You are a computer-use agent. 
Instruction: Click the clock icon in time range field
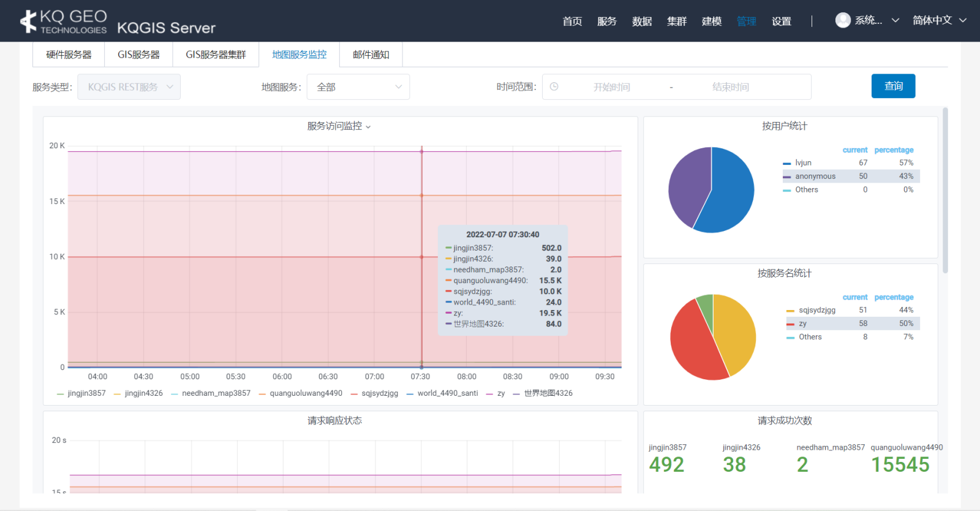tap(554, 87)
